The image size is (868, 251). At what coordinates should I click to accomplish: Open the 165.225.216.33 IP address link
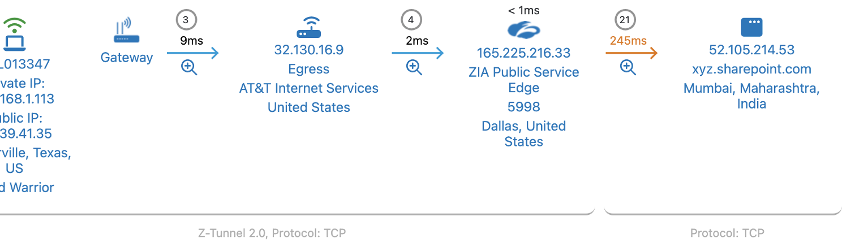[x=523, y=53]
